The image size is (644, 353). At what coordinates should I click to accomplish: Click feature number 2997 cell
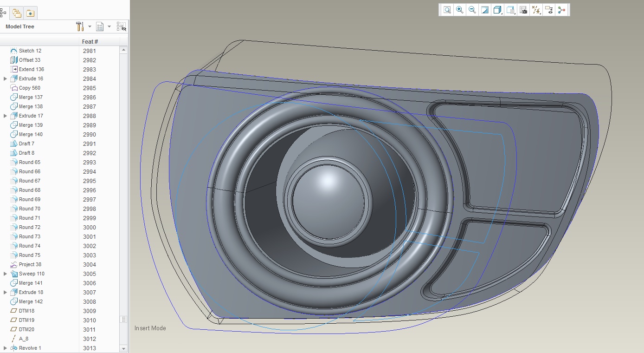pyautogui.click(x=90, y=199)
